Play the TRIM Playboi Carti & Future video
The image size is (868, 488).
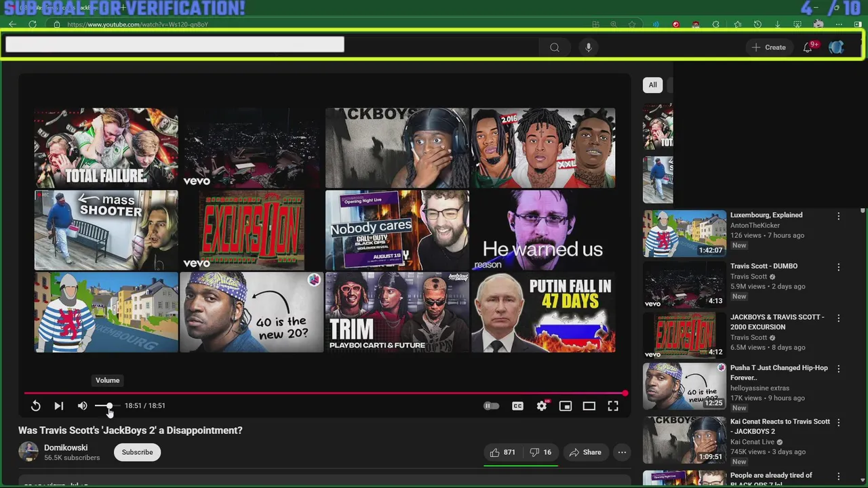[x=397, y=312]
